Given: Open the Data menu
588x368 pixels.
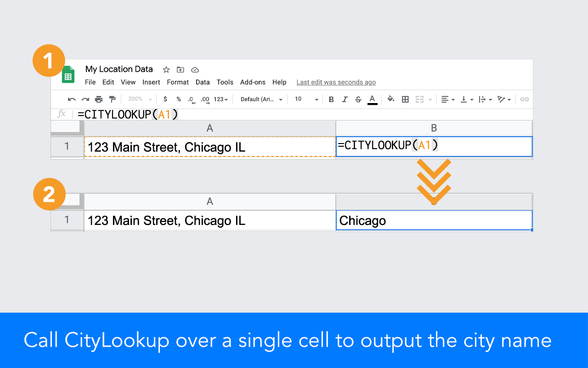Looking at the screenshot, I should pos(203,82).
